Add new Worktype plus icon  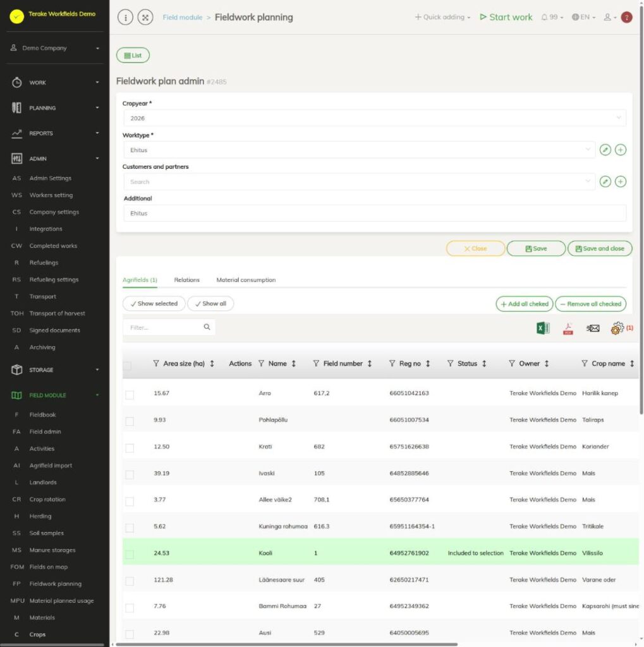pyautogui.click(x=621, y=150)
